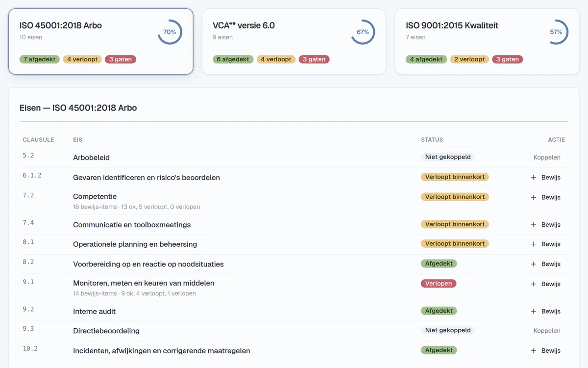Click '4 verloopt' badge on VCA card
588x368 pixels.
276,59
